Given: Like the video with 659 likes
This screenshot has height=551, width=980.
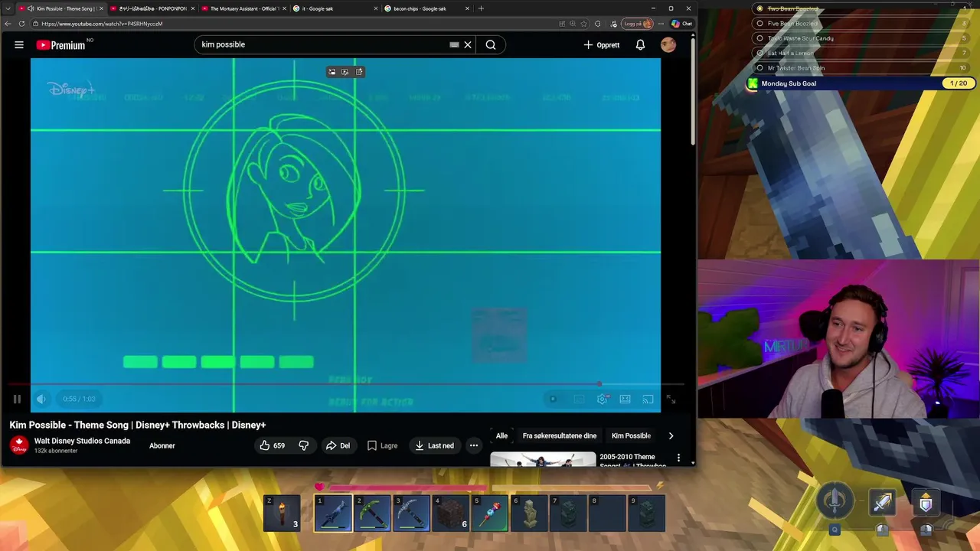Looking at the screenshot, I should (x=272, y=445).
